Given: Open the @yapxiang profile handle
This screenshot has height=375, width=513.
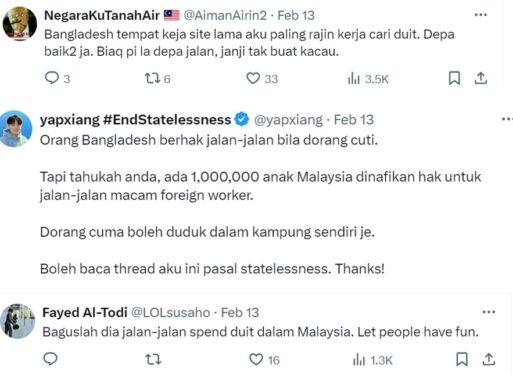Looking at the screenshot, I should coord(288,120).
